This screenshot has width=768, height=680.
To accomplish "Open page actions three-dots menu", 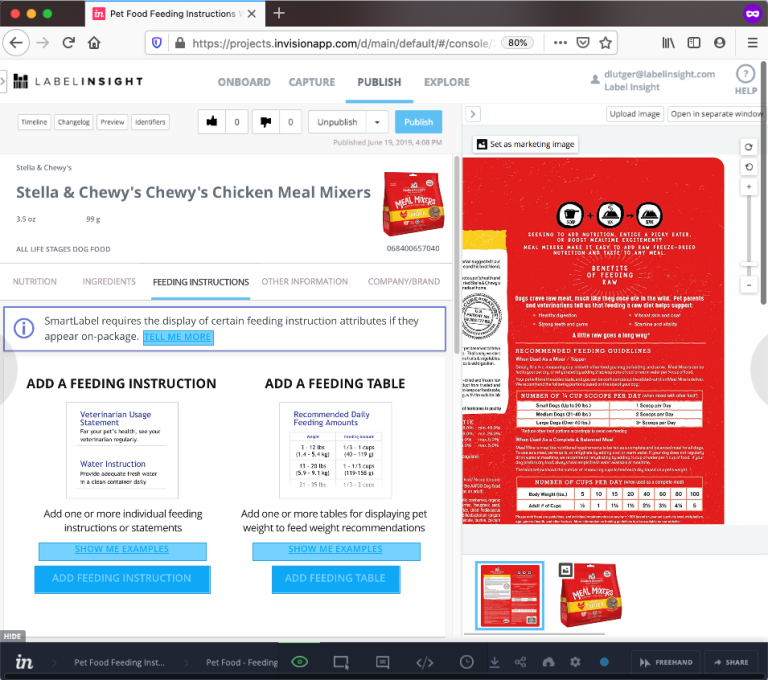I will coord(560,43).
